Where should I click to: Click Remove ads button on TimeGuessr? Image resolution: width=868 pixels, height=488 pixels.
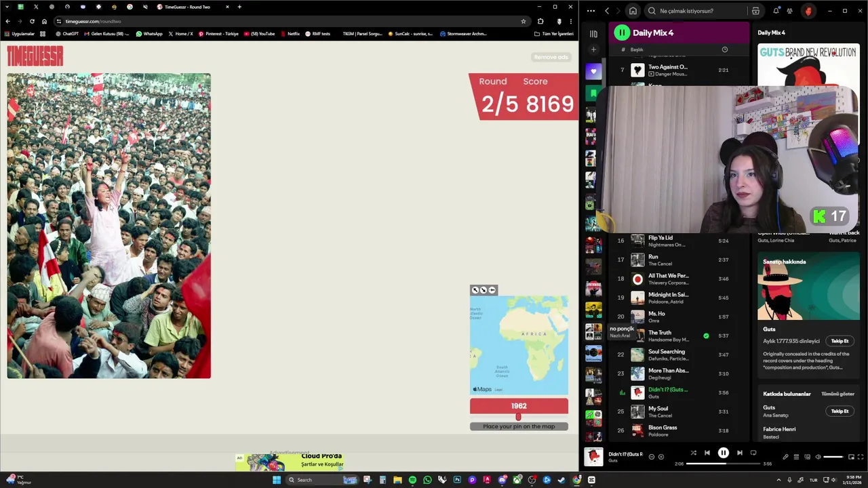tap(551, 57)
